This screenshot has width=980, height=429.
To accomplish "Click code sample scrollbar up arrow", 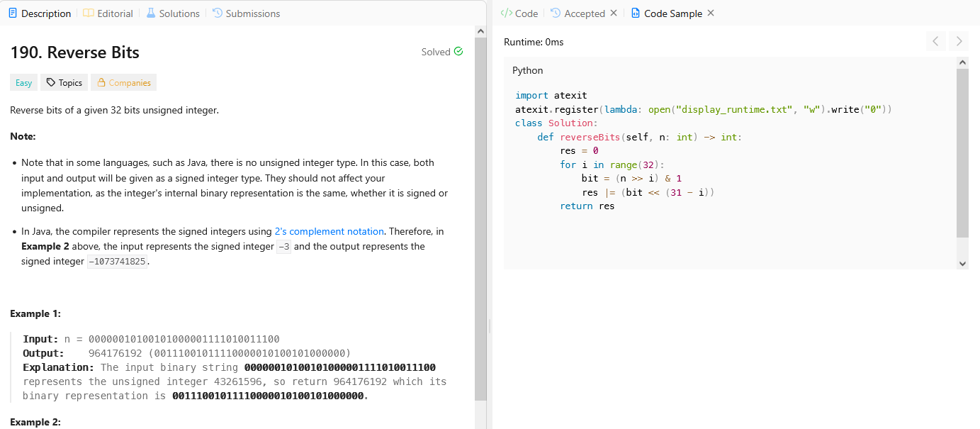I will (x=962, y=62).
